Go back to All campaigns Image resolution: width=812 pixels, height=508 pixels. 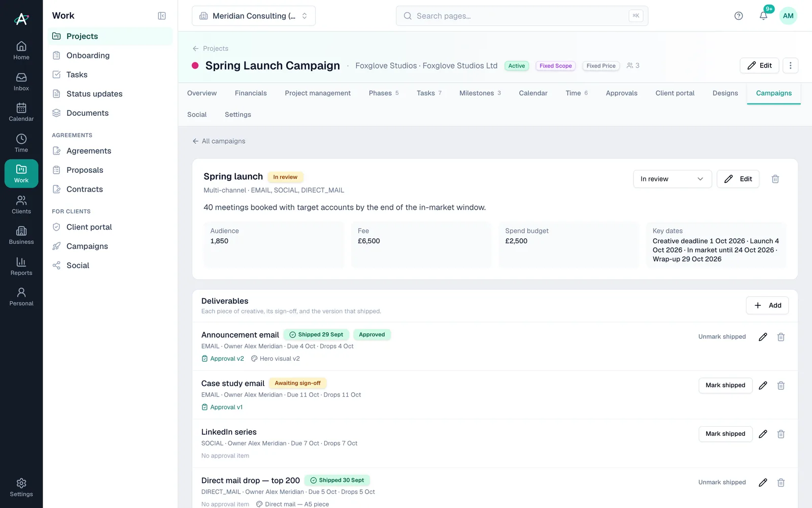pyautogui.click(x=219, y=141)
